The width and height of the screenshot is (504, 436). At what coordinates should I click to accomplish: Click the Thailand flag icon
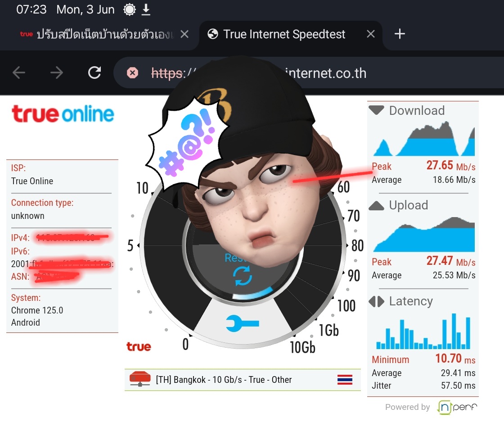pyautogui.click(x=345, y=380)
